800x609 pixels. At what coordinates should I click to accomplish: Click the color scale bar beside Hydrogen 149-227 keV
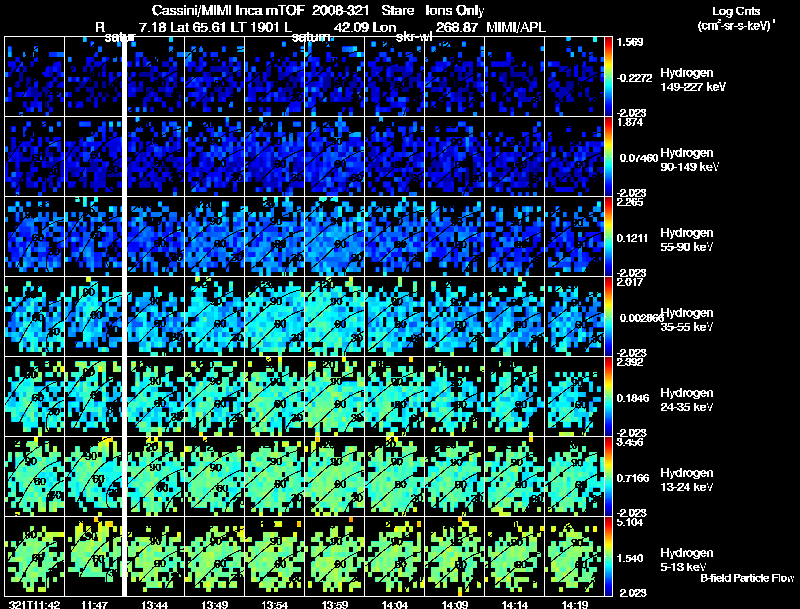point(608,77)
